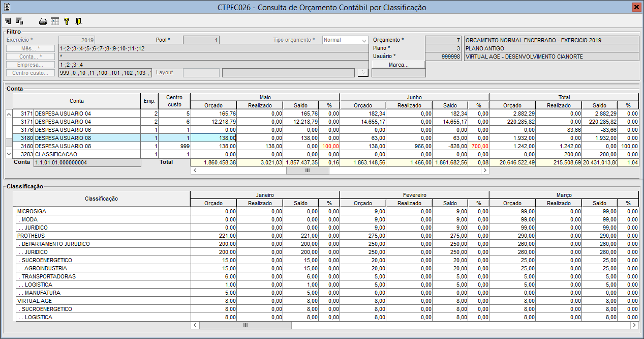
Task: Click the yellow question mark help icon
Action: coord(67,21)
